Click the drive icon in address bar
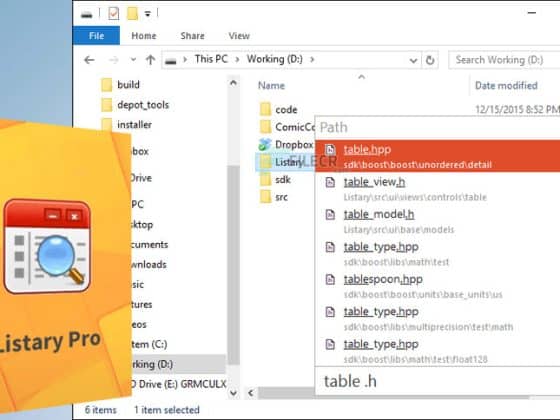The height and width of the screenshot is (420, 560). (x=171, y=61)
